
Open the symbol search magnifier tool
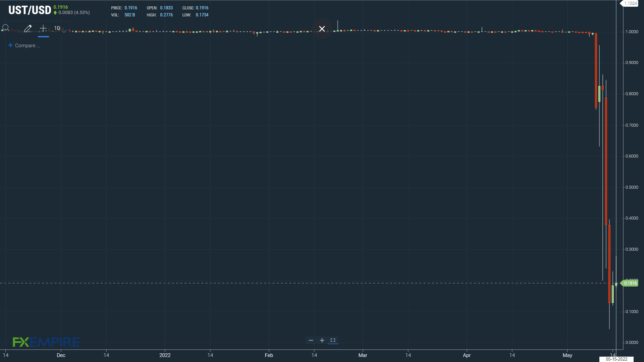[x=6, y=28]
